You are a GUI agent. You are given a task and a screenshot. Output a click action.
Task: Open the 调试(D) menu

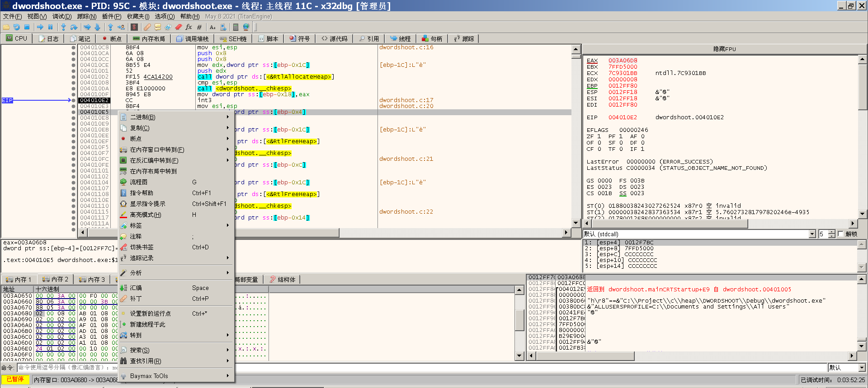61,16
